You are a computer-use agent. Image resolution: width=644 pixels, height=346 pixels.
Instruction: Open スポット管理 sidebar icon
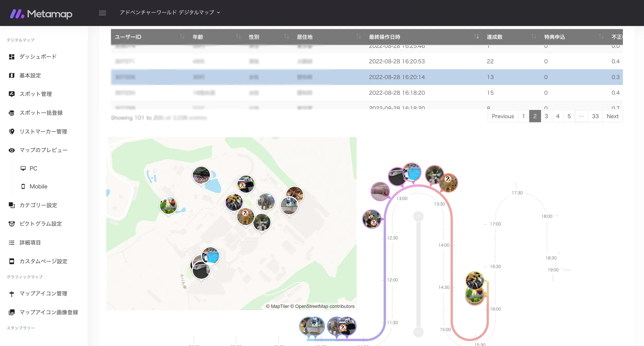click(12, 94)
